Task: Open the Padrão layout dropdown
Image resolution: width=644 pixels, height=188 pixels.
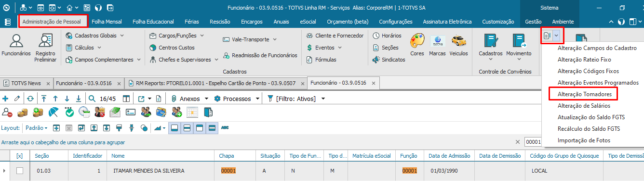Action: 36,128
